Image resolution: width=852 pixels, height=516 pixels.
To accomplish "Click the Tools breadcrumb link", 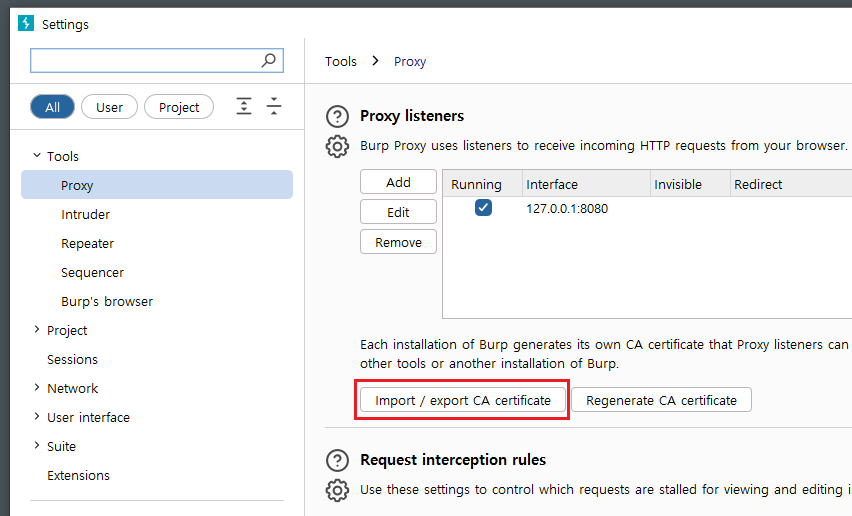I will pos(341,61).
